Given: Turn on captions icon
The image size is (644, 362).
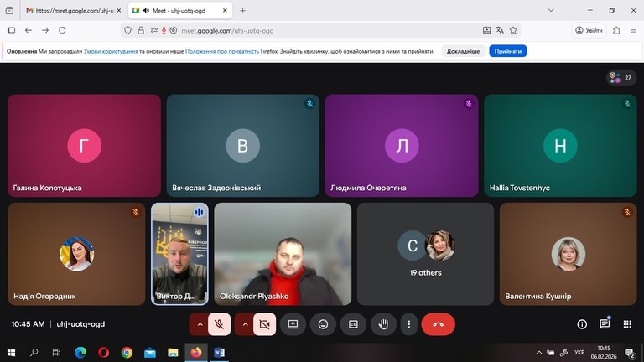Looking at the screenshot, I should point(353,324).
